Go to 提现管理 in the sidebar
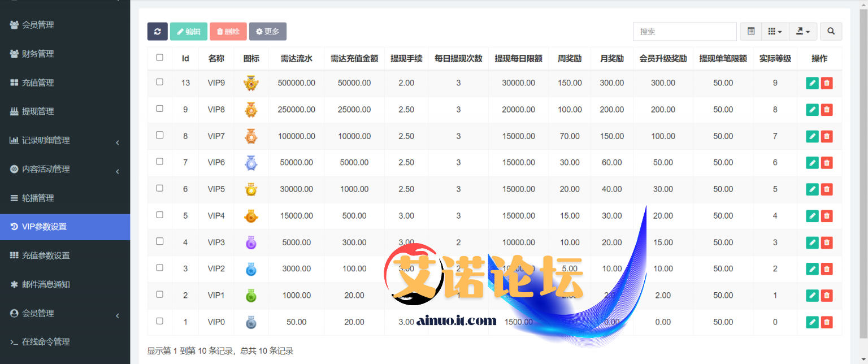 [38, 111]
